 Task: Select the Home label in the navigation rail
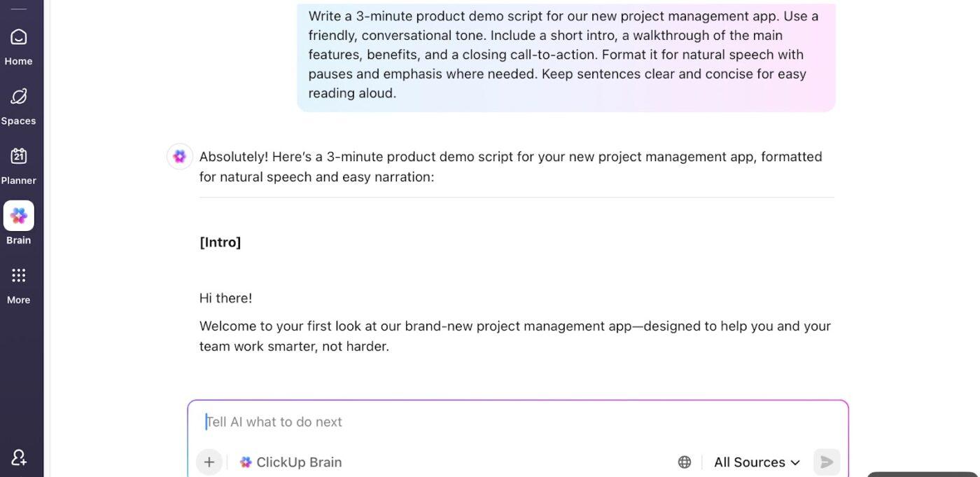[x=18, y=61]
